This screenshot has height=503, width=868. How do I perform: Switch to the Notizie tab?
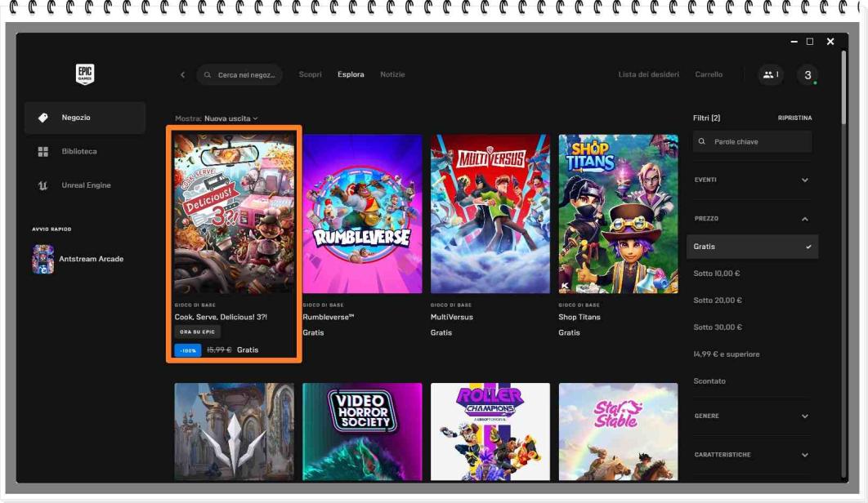(392, 74)
